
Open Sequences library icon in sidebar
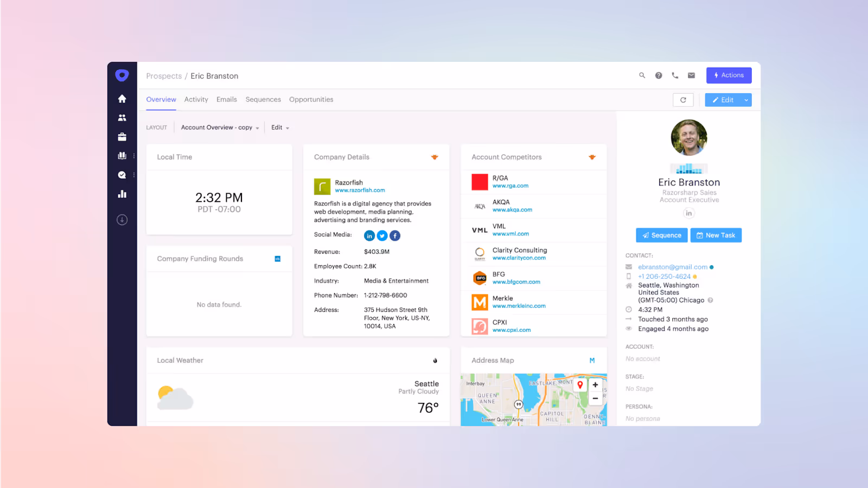[122, 156]
